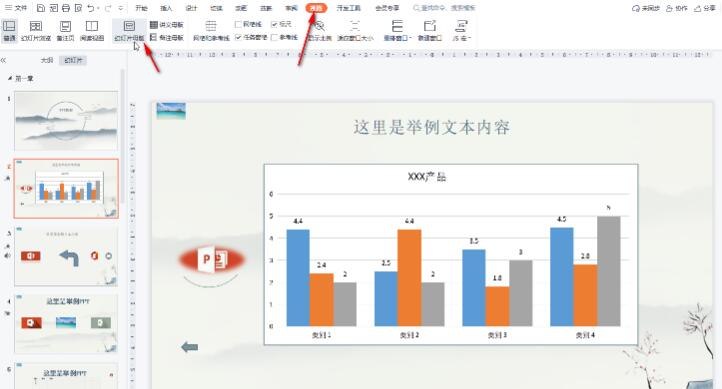Open the quick access toolbar customize dropdown
This screenshot has height=389, width=722.
point(121,8)
